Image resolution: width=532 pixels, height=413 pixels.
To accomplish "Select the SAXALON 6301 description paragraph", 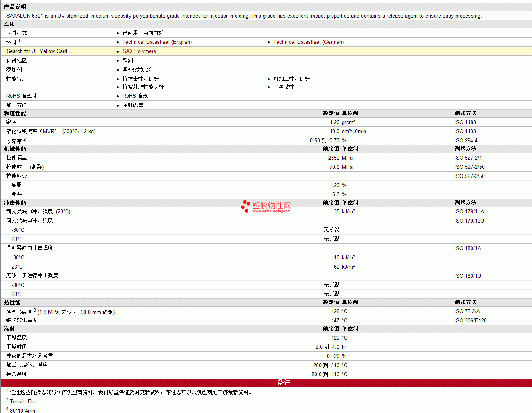I will pos(244,16).
